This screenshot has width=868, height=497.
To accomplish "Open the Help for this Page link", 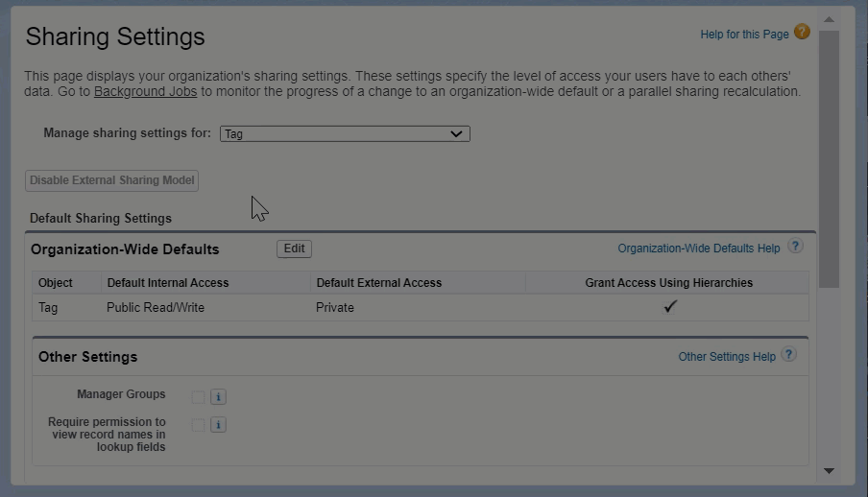I will (x=744, y=35).
